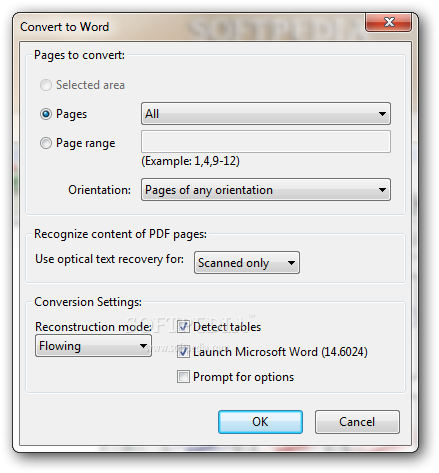Click the 'Pages to convert:' group heading
Viewport: 439px width, 473px height.
pyautogui.click(x=79, y=55)
